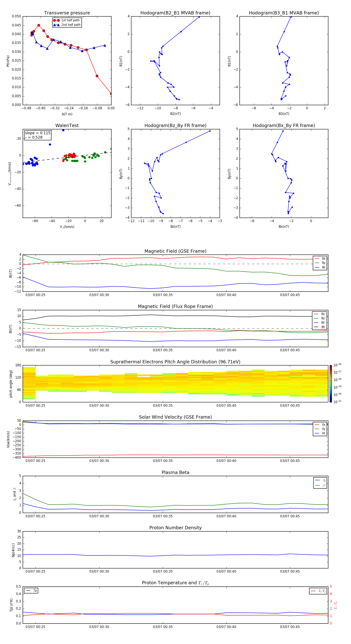This screenshot has width=351, height=644.
Task: Click the 'Plasma Beta' plot title
Action: point(175,472)
